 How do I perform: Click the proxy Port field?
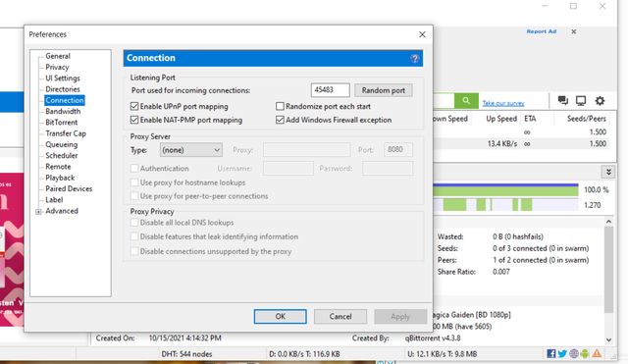[398, 150]
